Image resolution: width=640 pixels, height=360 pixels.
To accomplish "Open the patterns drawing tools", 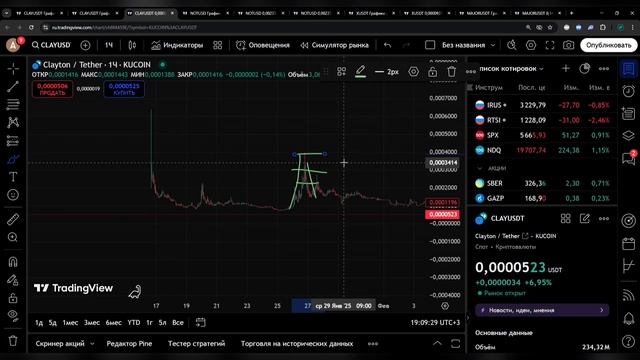I will point(13,122).
